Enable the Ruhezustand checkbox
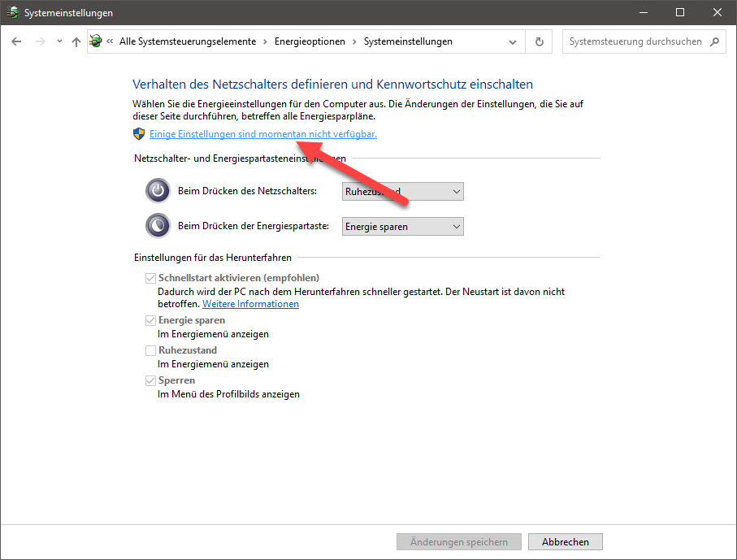The height and width of the screenshot is (560, 737). click(x=151, y=349)
